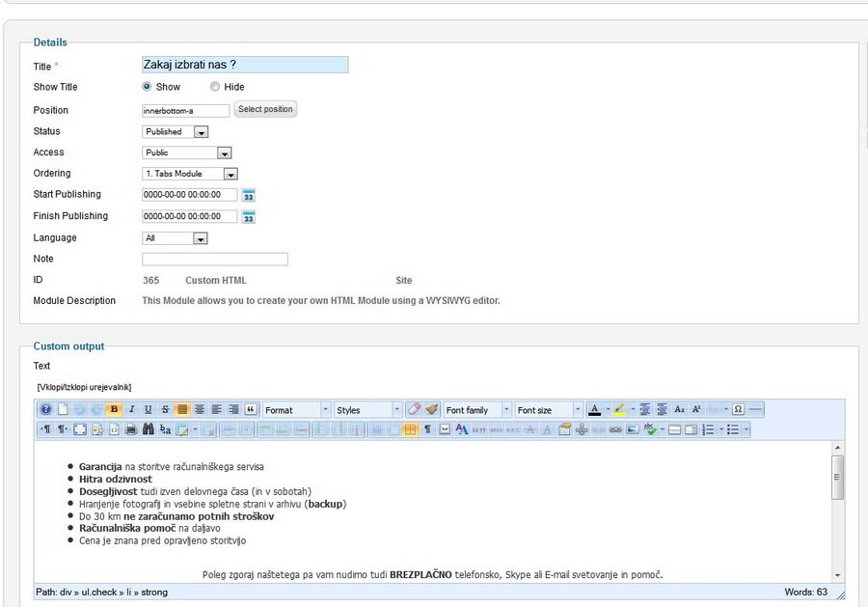This screenshot has width=868, height=607.
Task: Open print using the printer icon
Action: 130,429
